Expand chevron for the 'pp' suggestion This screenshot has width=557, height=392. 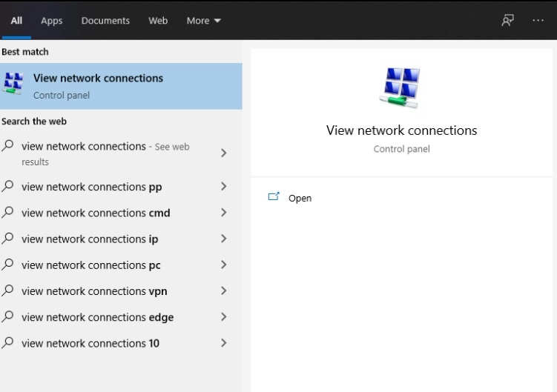point(223,187)
